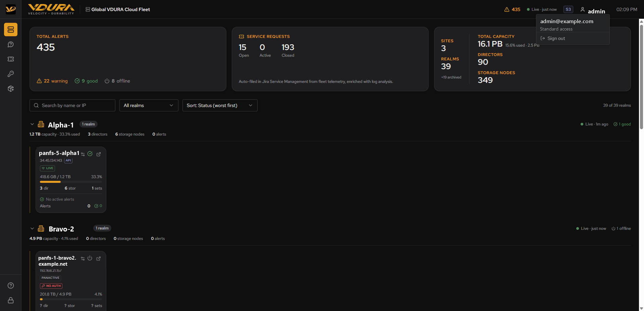Click the NO AUTH badge on panfs-1-bravo2

[x=51, y=286]
